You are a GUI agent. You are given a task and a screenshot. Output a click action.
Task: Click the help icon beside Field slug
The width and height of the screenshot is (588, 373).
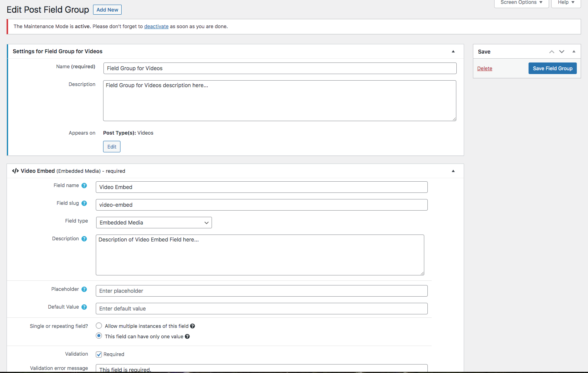pyautogui.click(x=84, y=203)
